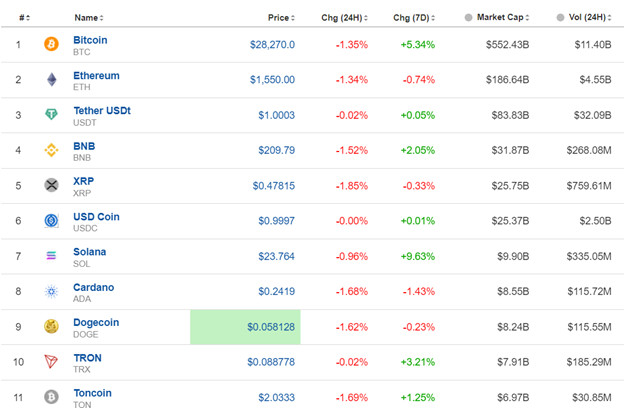This screenshot has width=624, height=408.
Task: Click the Solana logo icon
Action: pos(51,256)
